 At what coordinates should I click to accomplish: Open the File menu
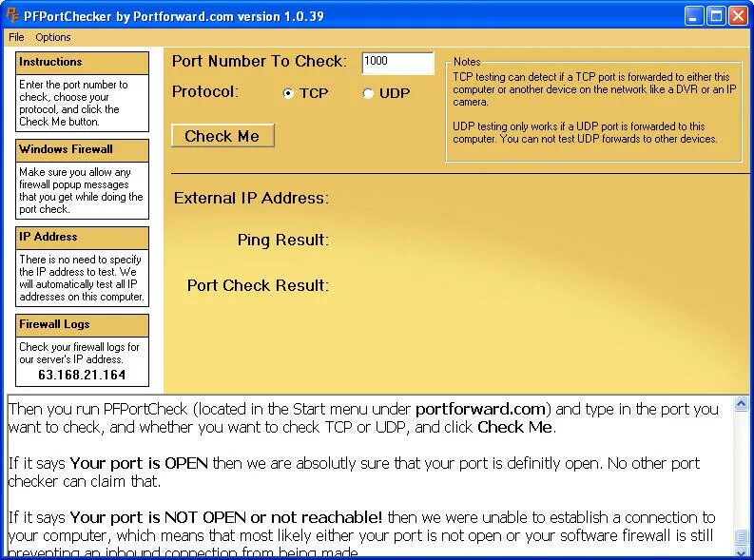pyautogui.click(x=16, y=37)
